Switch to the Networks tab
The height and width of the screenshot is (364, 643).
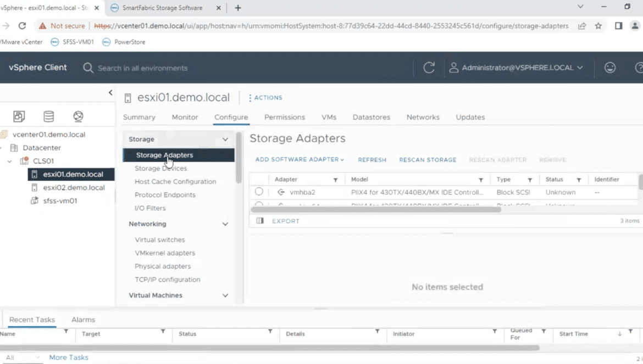(423, 117)
